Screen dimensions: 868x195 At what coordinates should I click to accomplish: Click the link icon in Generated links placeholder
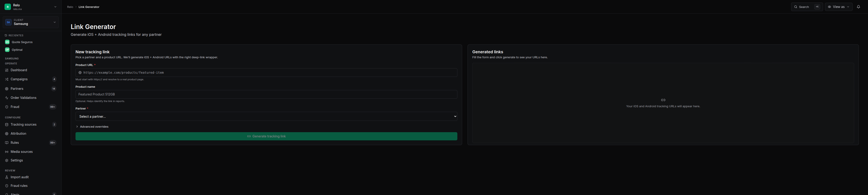pos(663,100)
